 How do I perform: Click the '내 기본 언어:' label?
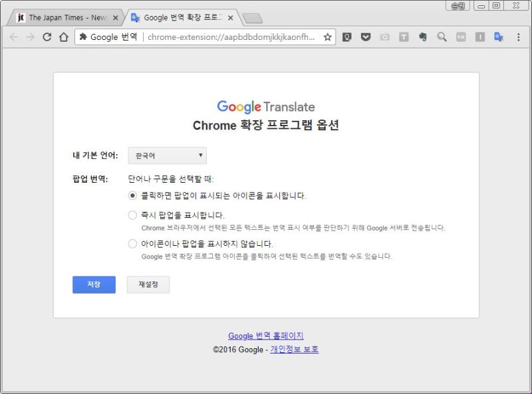point(95,155)
